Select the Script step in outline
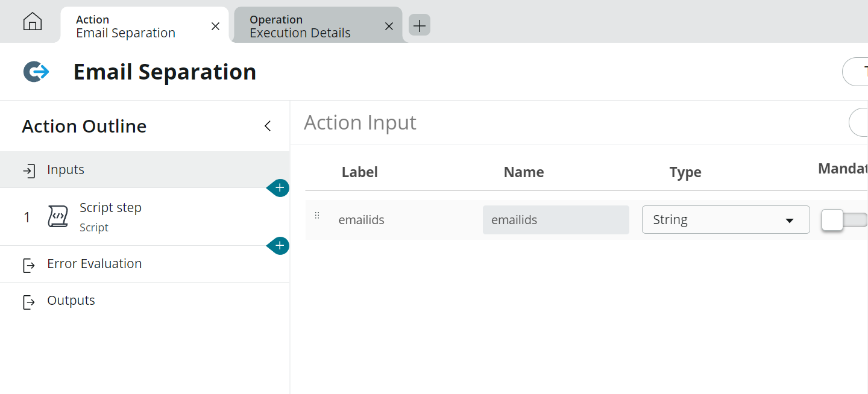The height and width of the screenshot is (394, 868). click(x=110, y=216)
